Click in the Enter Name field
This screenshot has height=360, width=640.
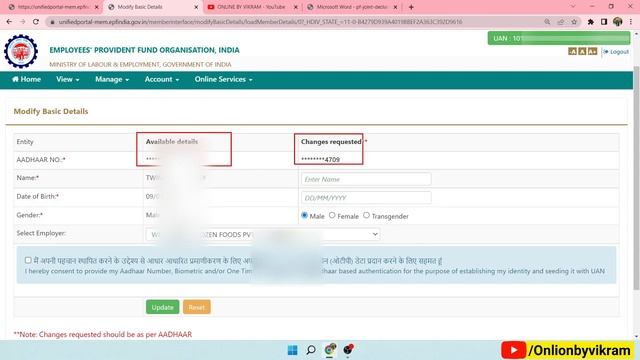(366, 179)
